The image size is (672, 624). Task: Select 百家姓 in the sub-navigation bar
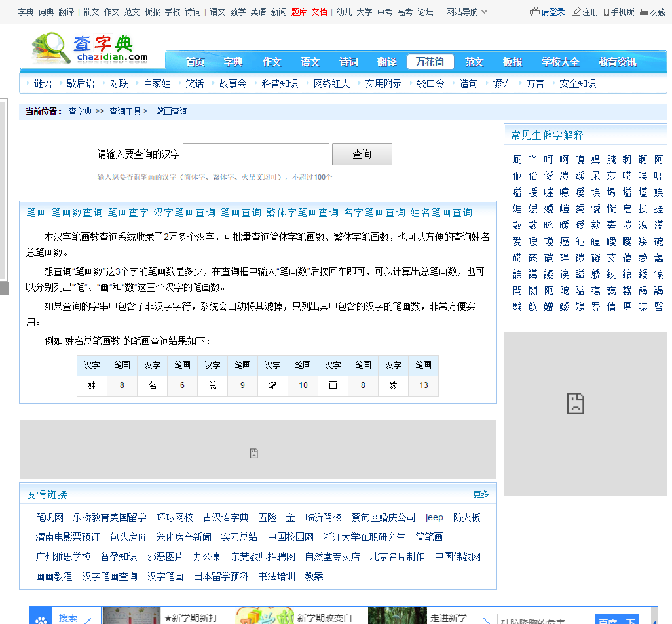point(157,83)
